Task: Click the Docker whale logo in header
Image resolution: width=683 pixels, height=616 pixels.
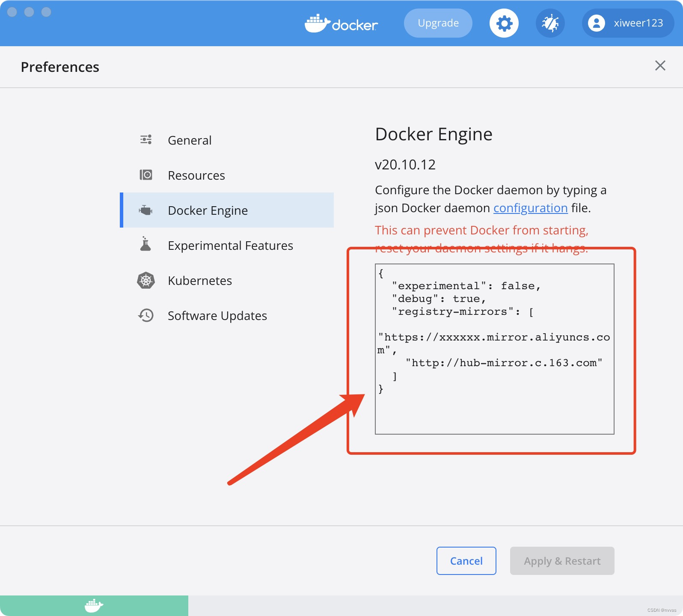Action: (341, 24)
